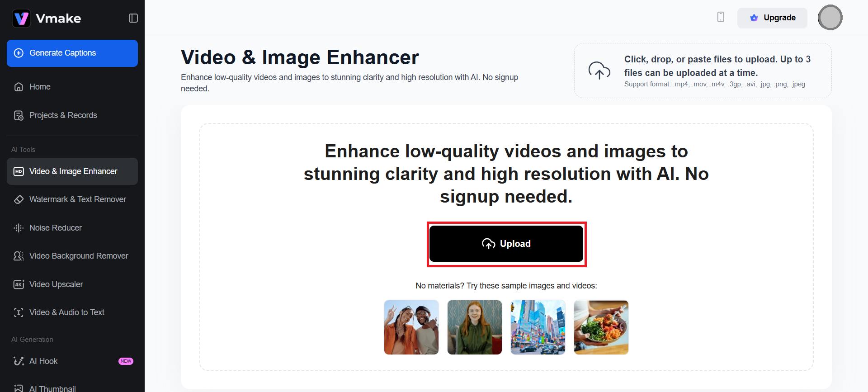Open the AI Thumbnail tool

[52, 388]
